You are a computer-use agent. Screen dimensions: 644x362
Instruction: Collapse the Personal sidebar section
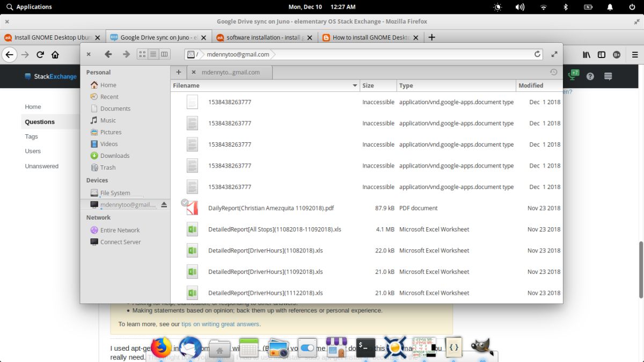tap(98, 73)
